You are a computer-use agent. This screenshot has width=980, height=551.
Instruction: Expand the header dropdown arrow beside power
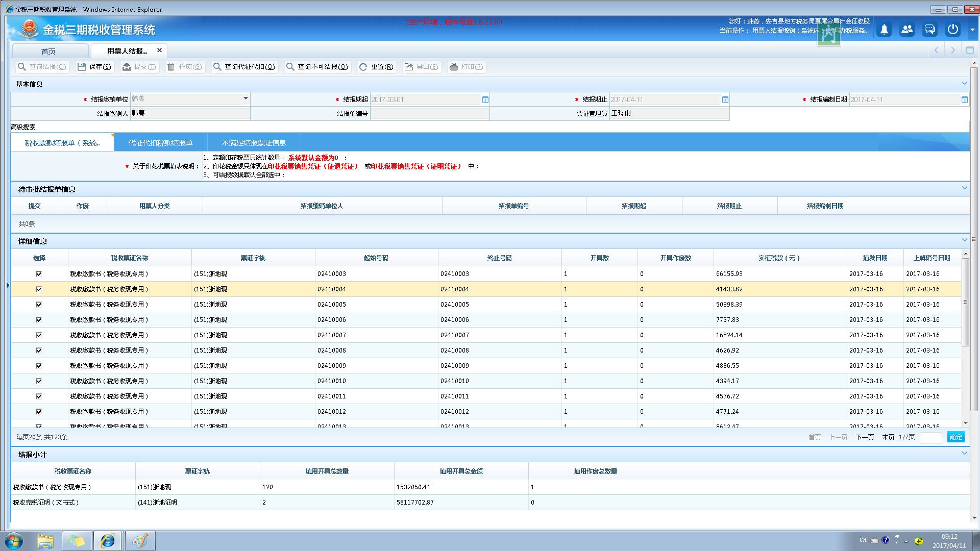coord(972,30)
